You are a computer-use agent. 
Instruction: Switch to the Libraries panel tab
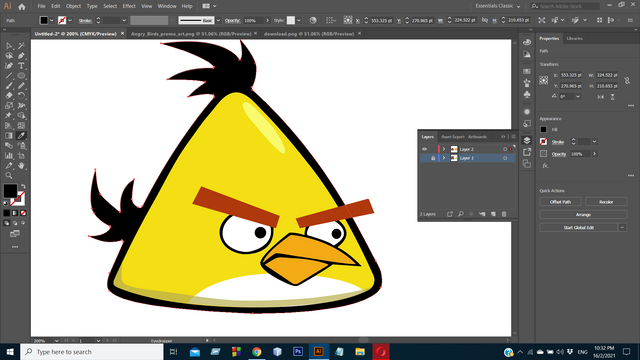[574, 38]
